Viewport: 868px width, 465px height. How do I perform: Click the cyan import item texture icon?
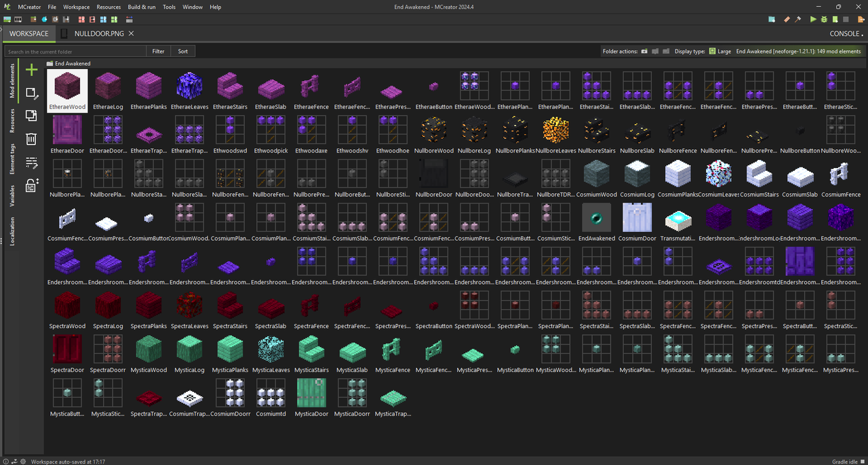coord(44,19)
